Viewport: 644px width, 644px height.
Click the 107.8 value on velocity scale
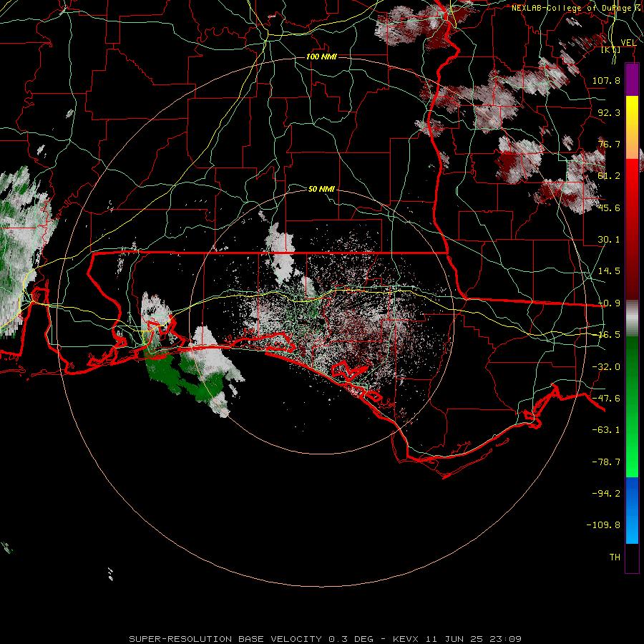coord(606,80)
